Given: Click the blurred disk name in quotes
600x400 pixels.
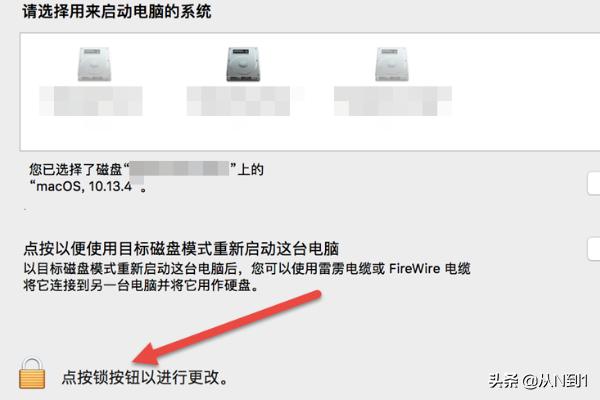Looking at the screenshot, I should [x=179, y=169].
